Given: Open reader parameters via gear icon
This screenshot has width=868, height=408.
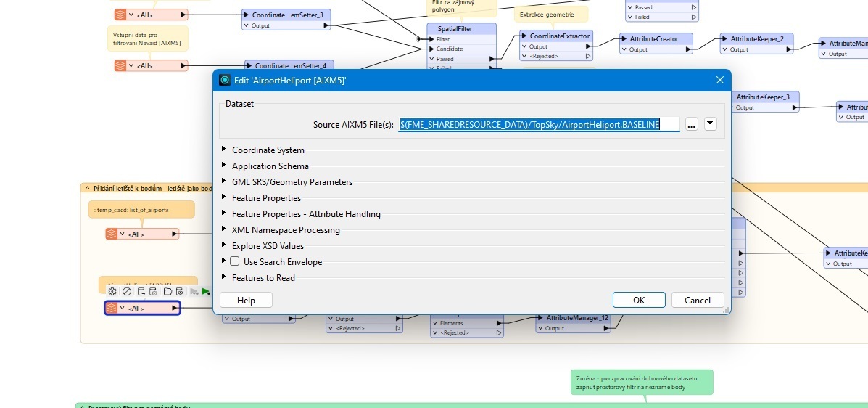Looking at the screenshot, I should coord(112,292).
